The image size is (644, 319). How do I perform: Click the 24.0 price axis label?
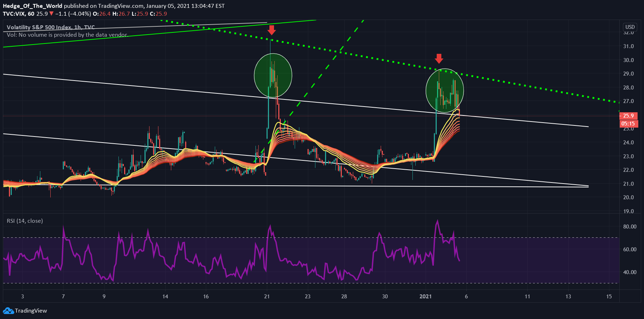tap(628, 143)
